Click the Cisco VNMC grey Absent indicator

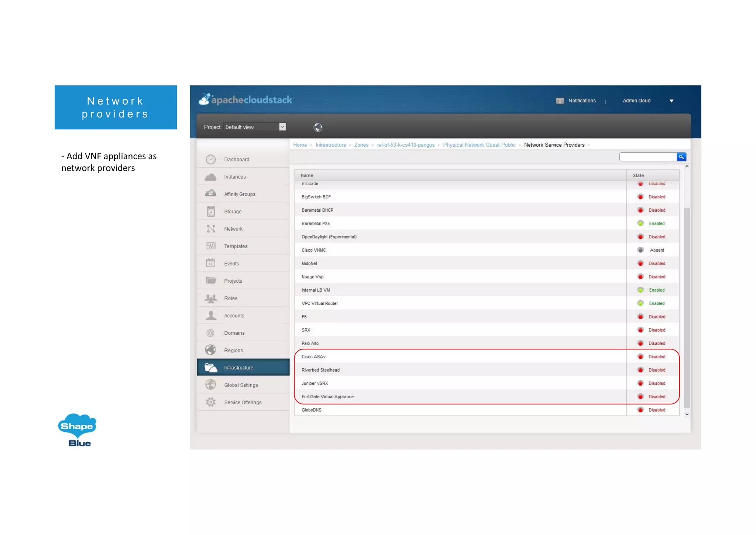point(640,250)
